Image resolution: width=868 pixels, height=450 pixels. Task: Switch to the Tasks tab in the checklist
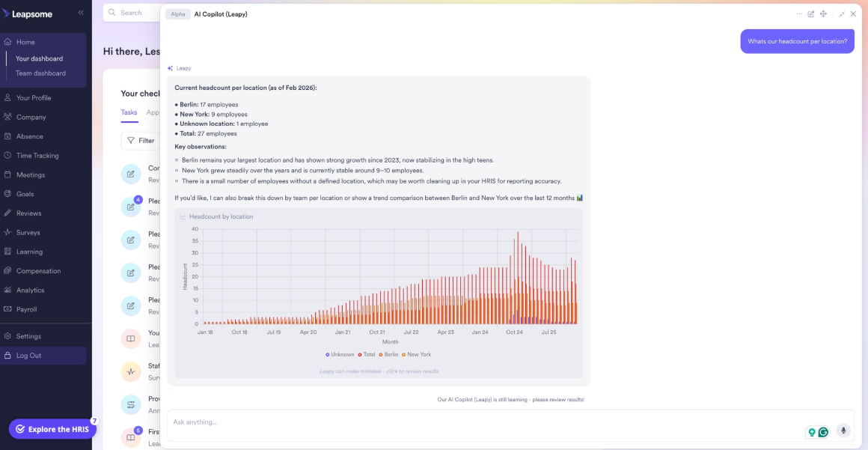(129, 112)
